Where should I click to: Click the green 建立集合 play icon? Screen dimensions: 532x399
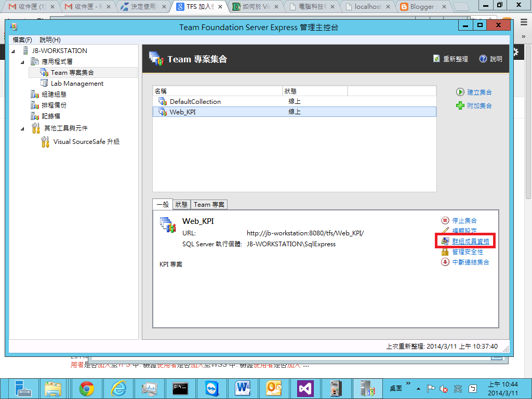(460, 92)
